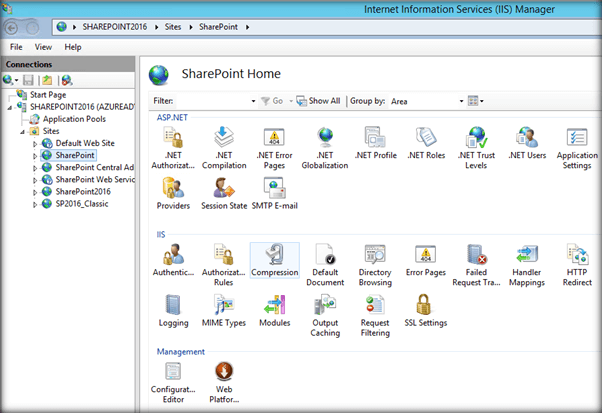602x413 pixels.
Task: Expand the SharePoint Central Admin node
Action: point(35,168)
